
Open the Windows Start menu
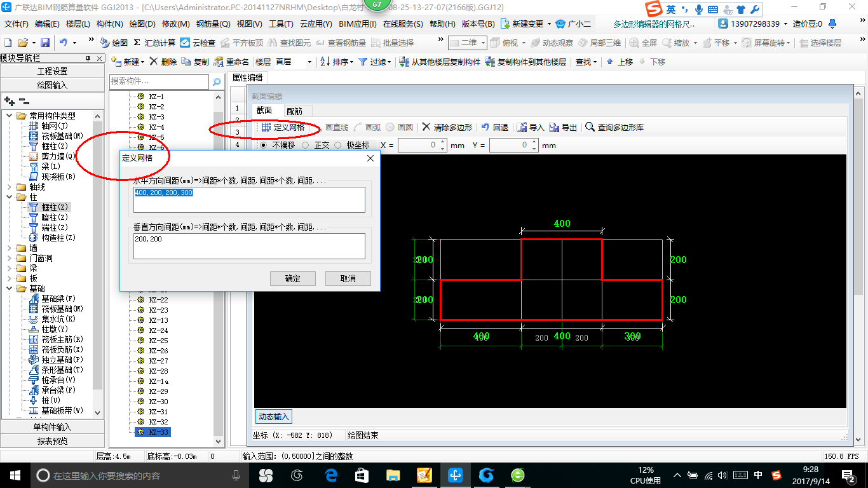click(14, 475)
